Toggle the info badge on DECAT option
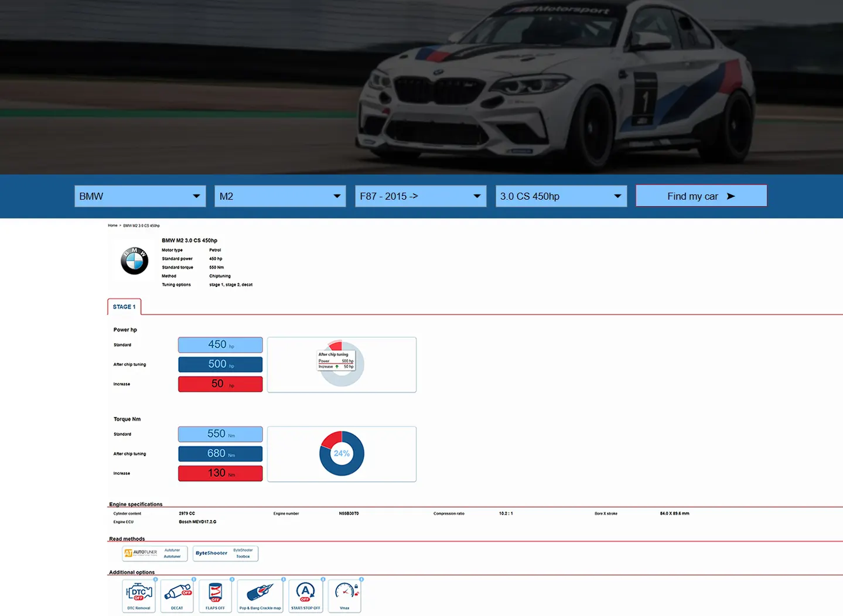Image resolution: width=843 pixels, height=616 pixels. 194,579
